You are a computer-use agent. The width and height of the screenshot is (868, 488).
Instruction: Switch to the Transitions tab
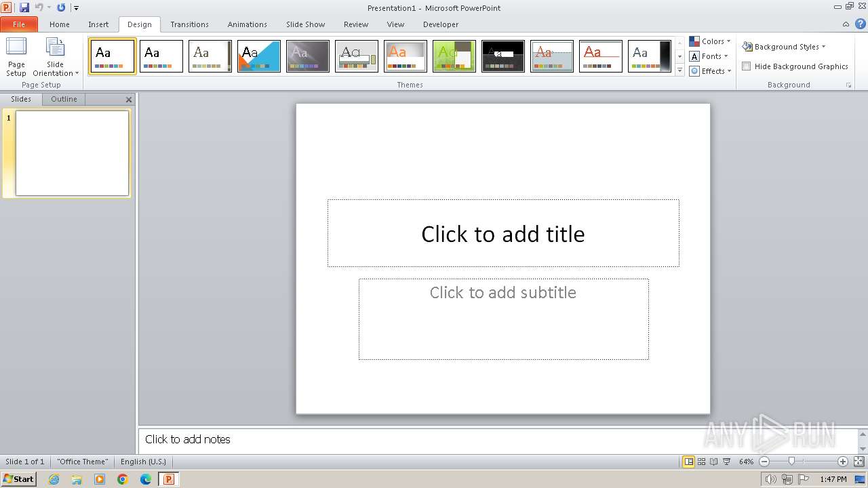(x=189, y=24)
